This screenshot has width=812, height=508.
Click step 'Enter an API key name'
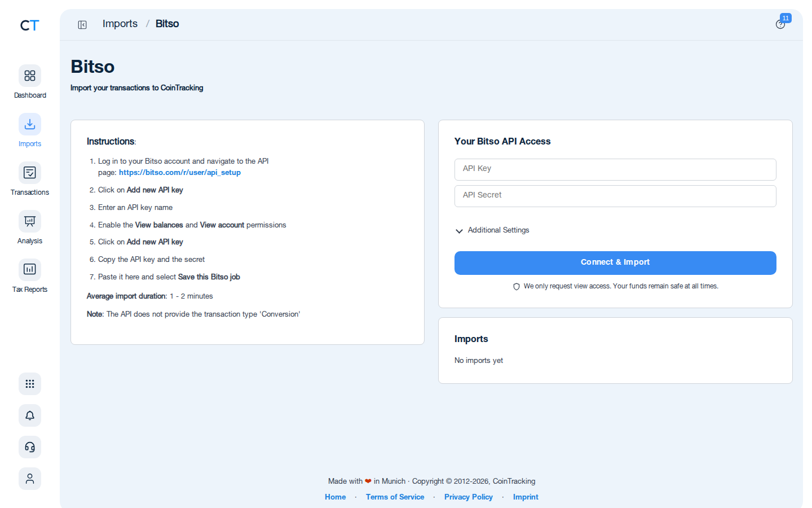coord(135,207)
